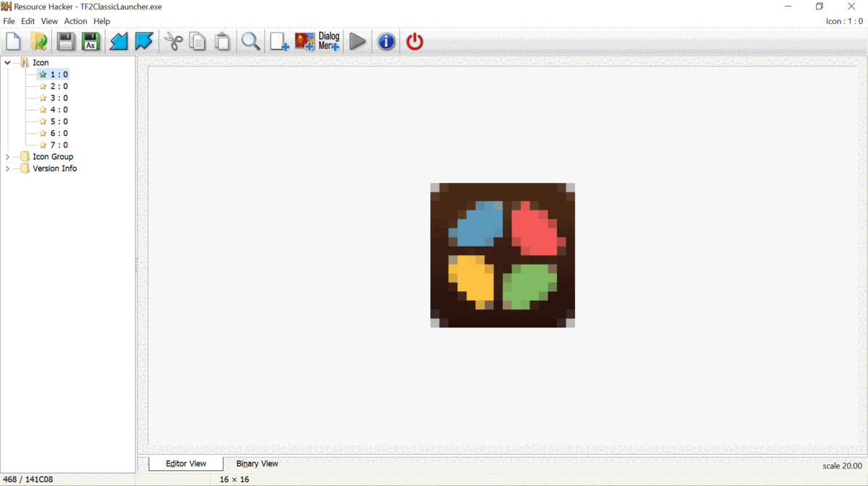Close the Resource Hacker window
The image size is (868, 486).
click(851, 7)
